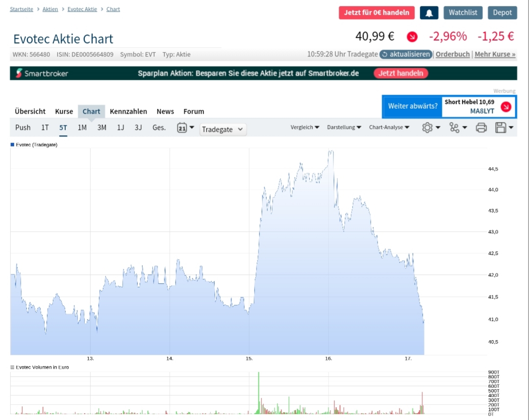Open the calendar date range icon

(x=182, y=127)
